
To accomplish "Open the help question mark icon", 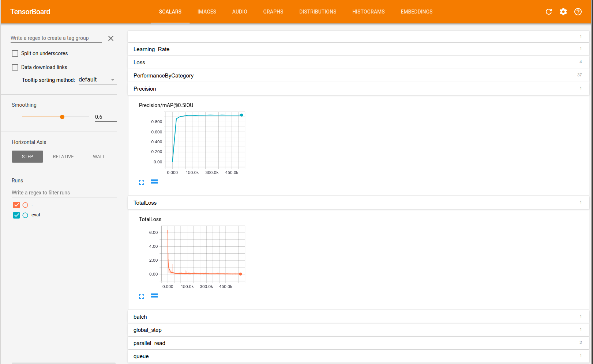I will [x=578, y=12].
